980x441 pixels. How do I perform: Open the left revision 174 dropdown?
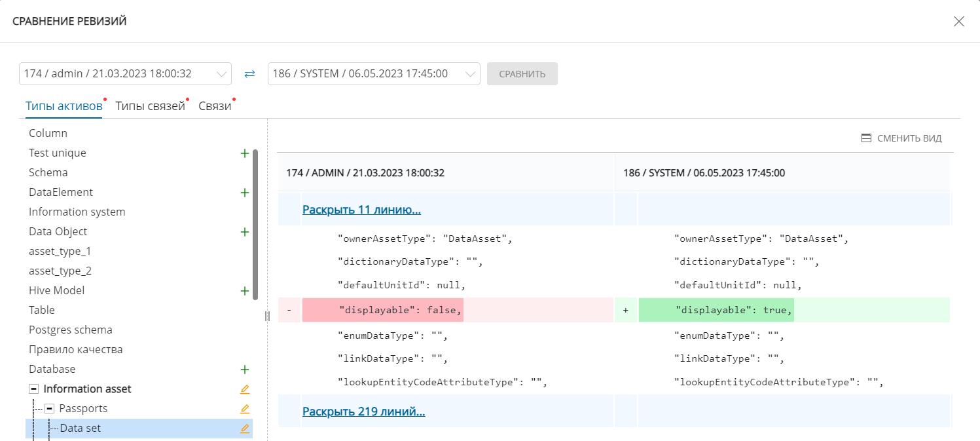[125, 74]
